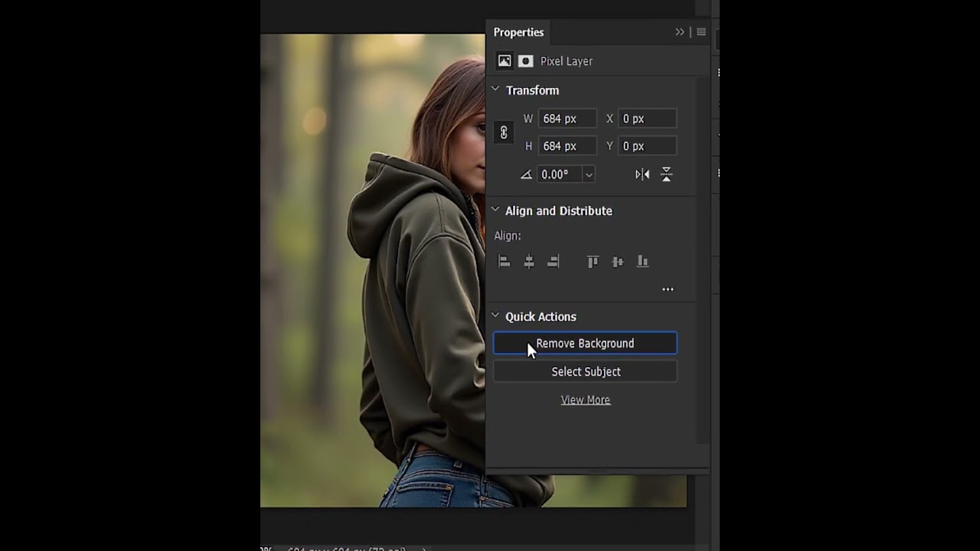Click the pixel layer image icon

(505, 61)
